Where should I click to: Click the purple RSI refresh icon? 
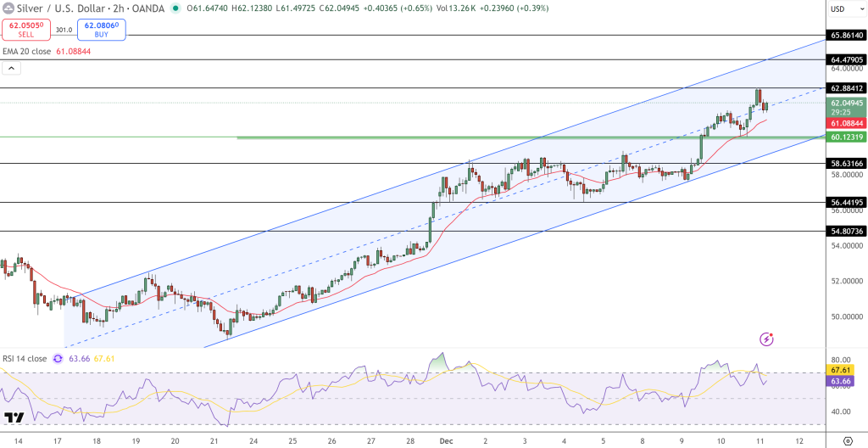[x=58, y=359]
